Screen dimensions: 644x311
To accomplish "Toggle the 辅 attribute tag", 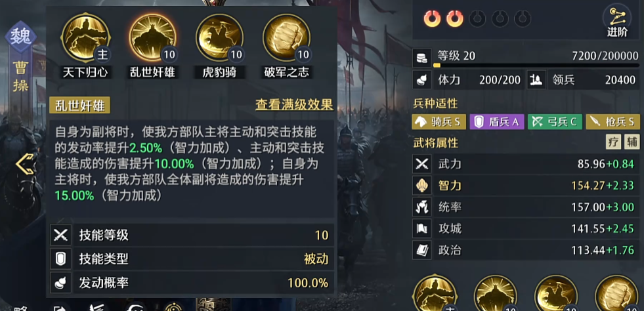I will pyautogui.click(x=632, y=142).
